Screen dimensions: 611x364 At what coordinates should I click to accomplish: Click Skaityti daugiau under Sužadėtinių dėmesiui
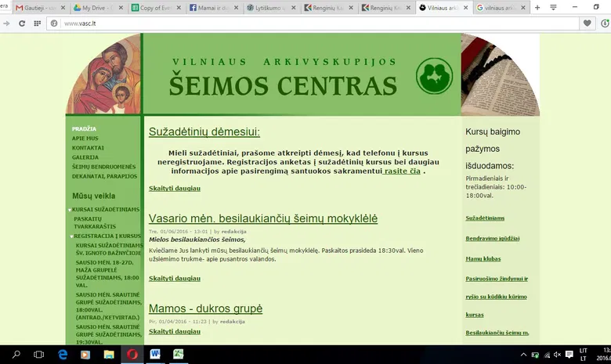[175, 189]
